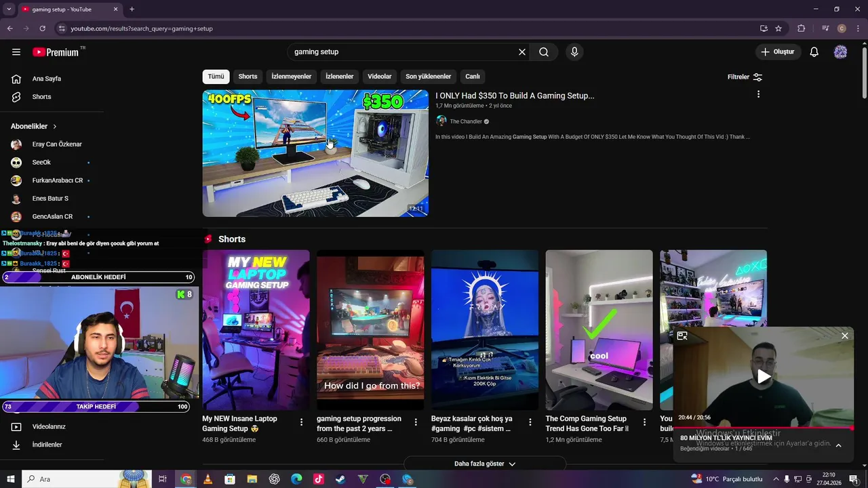Open the My NEW Laptop short thumbnail
868x488 pixels.
coord(256,329)
